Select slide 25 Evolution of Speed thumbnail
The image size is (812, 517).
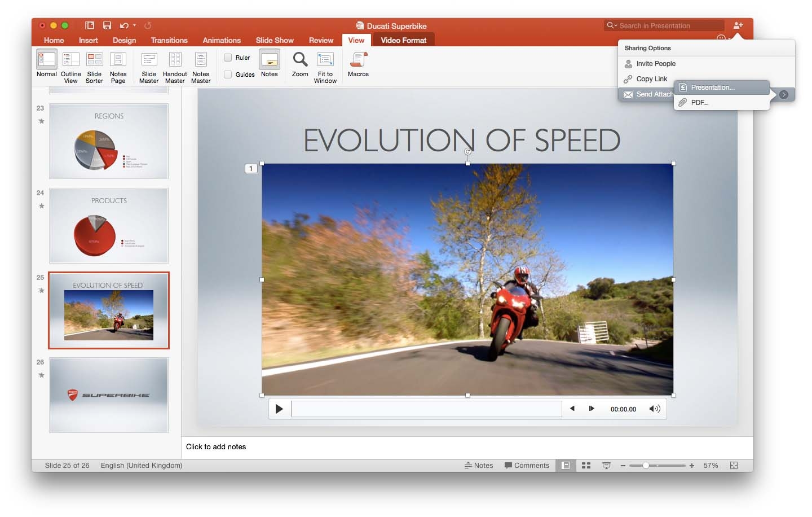point(109,310)
